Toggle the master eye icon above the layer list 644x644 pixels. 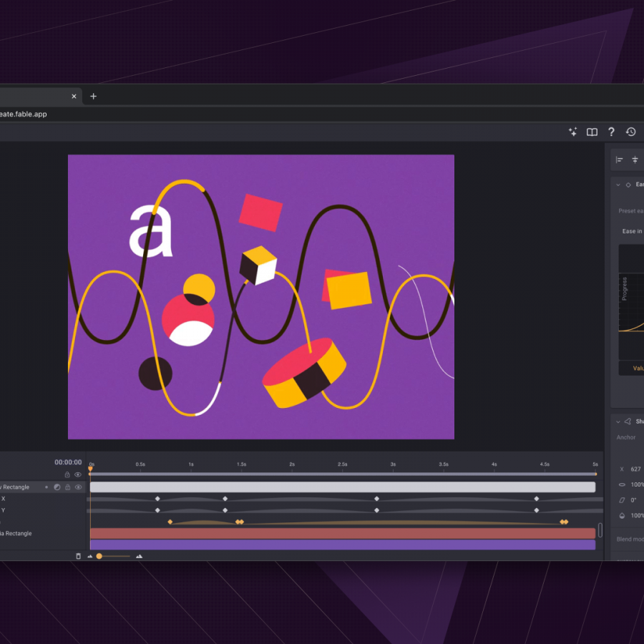[77, 474]
